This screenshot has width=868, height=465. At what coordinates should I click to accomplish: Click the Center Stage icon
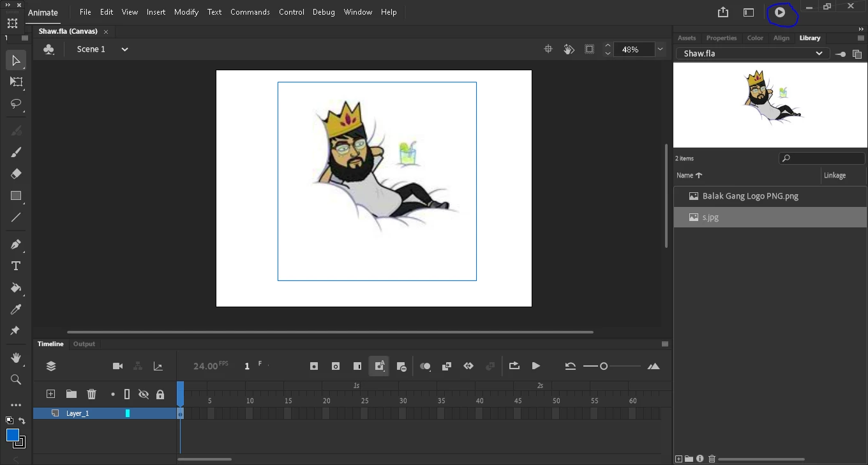coord(548,49)
